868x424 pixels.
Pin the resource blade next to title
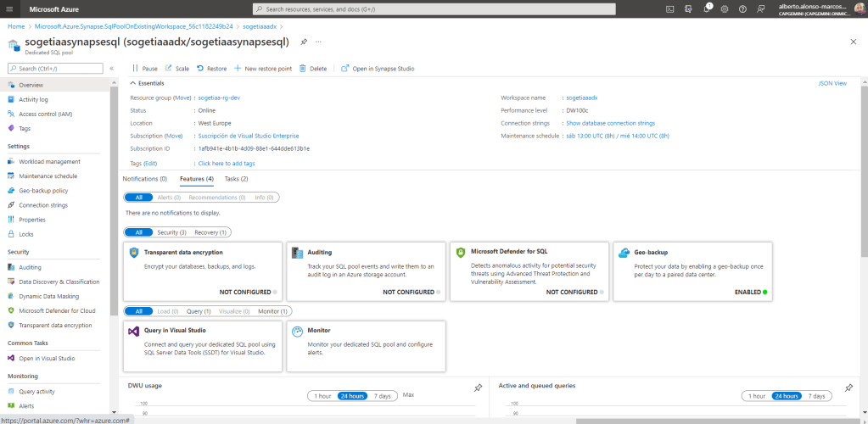304,42
